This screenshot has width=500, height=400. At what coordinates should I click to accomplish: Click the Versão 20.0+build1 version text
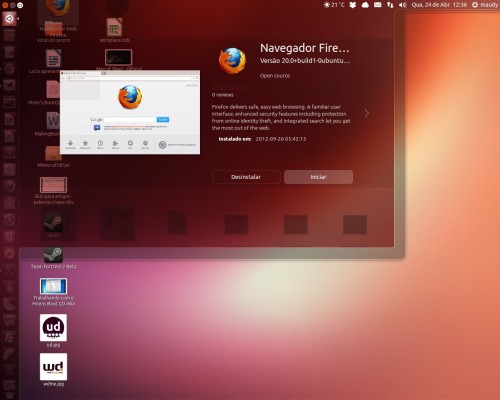[x=305, y=61]
